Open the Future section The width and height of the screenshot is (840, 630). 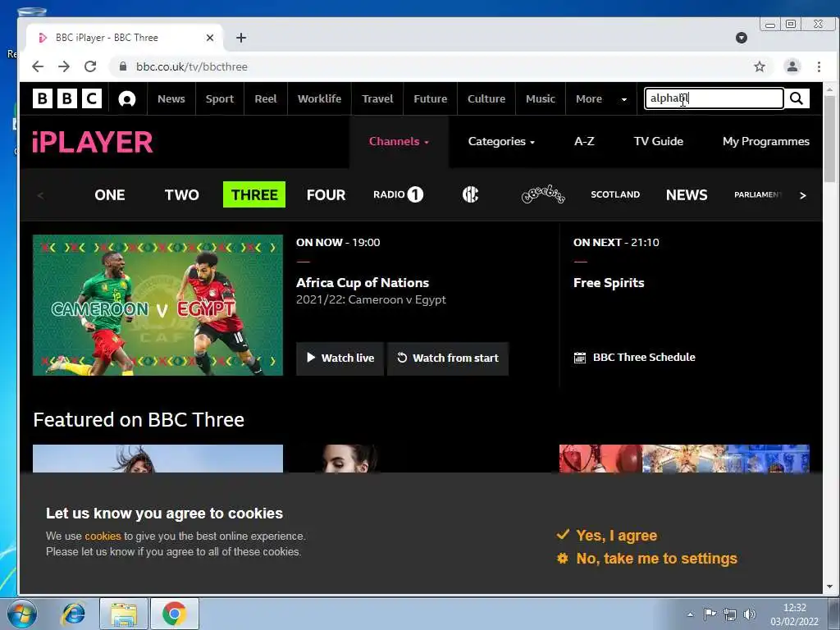[x=430, y=98]
